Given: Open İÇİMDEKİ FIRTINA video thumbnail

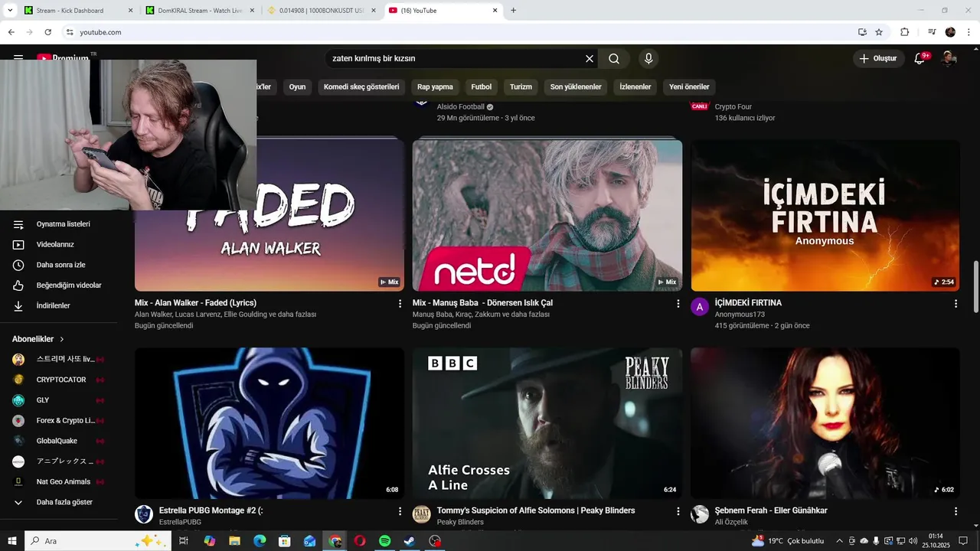Looking at the screenshot, I should coord(825,215).
